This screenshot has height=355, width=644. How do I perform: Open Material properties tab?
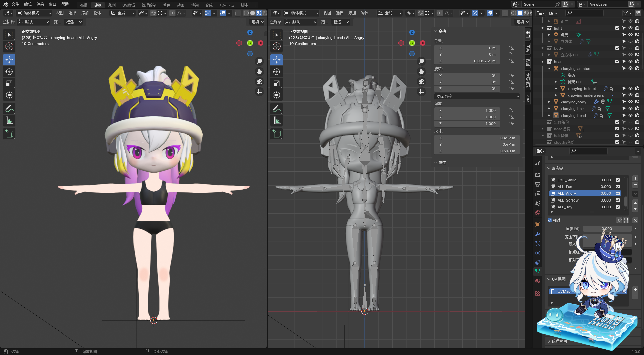click(x=538, y=281)
